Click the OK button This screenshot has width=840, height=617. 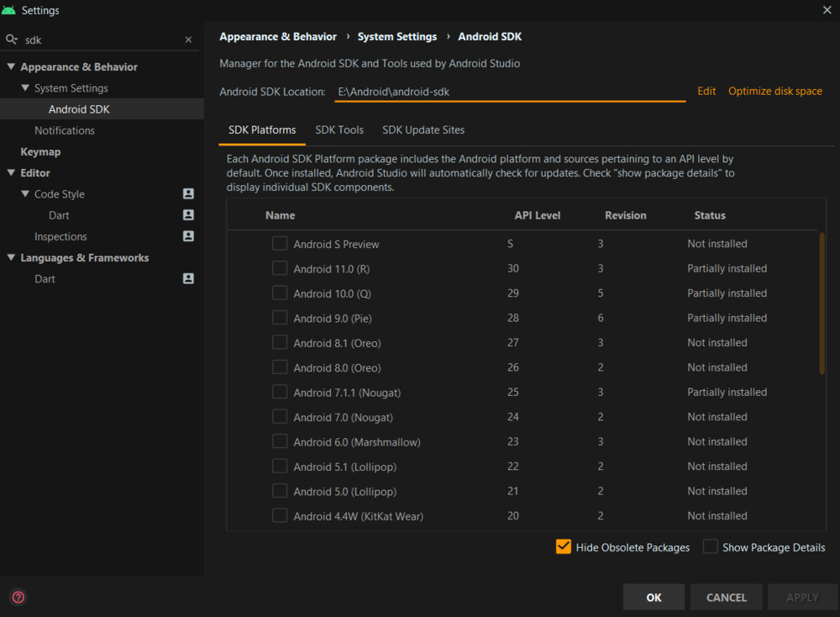tap(654, 598)
